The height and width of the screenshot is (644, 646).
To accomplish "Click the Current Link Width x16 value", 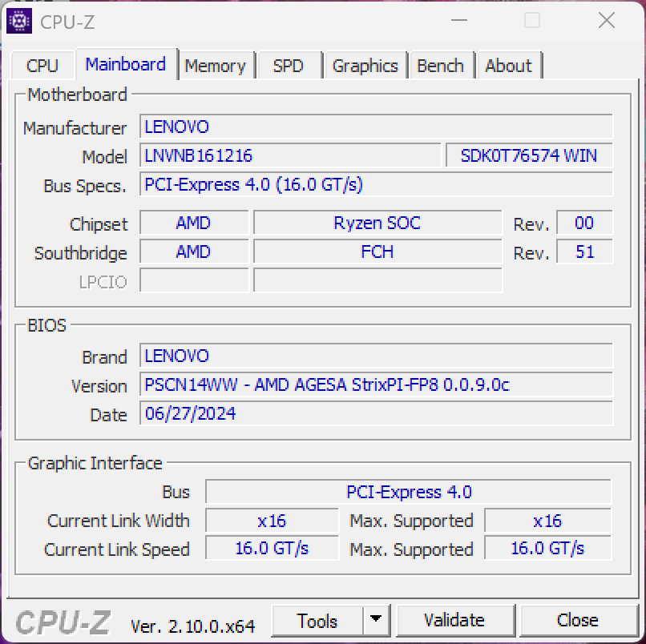I will coord(272,521).
